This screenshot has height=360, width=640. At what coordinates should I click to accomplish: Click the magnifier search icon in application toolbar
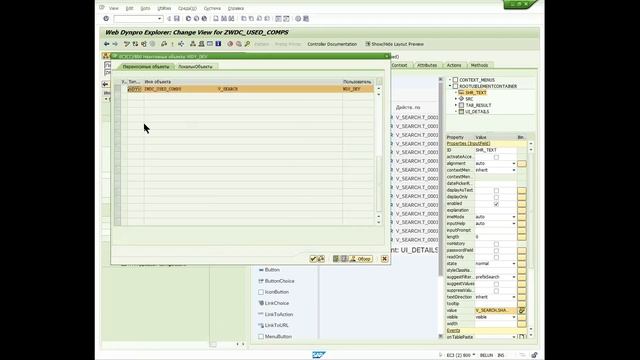pyautogui.click(x=239, y=44)
